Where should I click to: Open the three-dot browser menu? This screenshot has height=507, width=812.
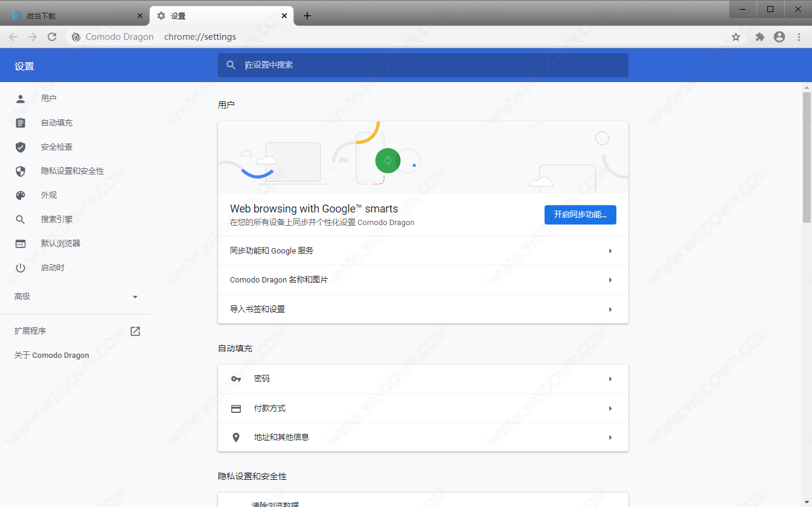click(799, 37)
